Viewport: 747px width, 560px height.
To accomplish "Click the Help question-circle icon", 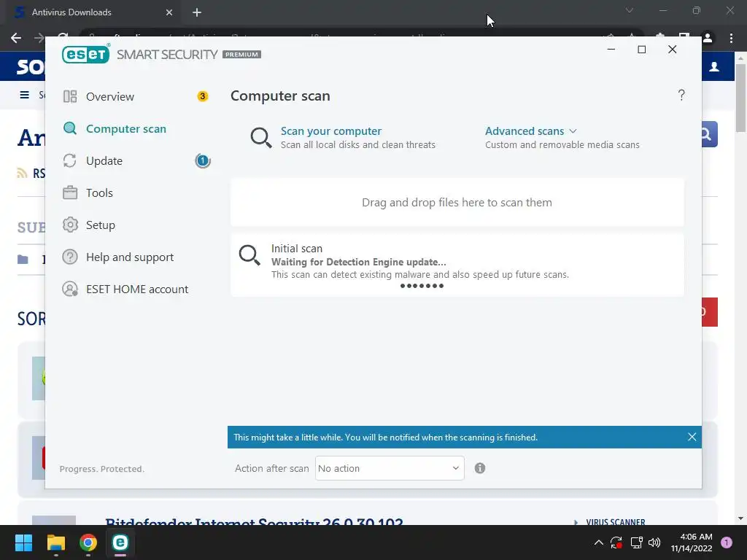I will [70, 257].
